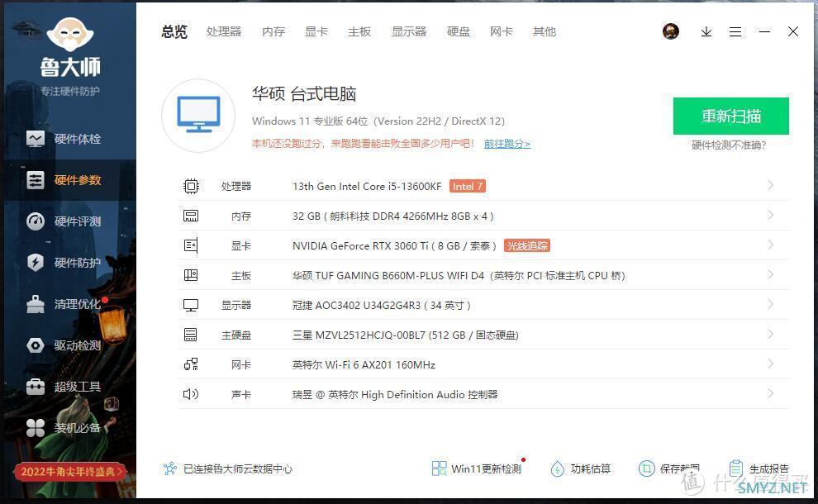The height and width of the screenshot is (504, 818).
Task: Click the TUF GAMING B660M-PLUS text
Action: [459, 275]
